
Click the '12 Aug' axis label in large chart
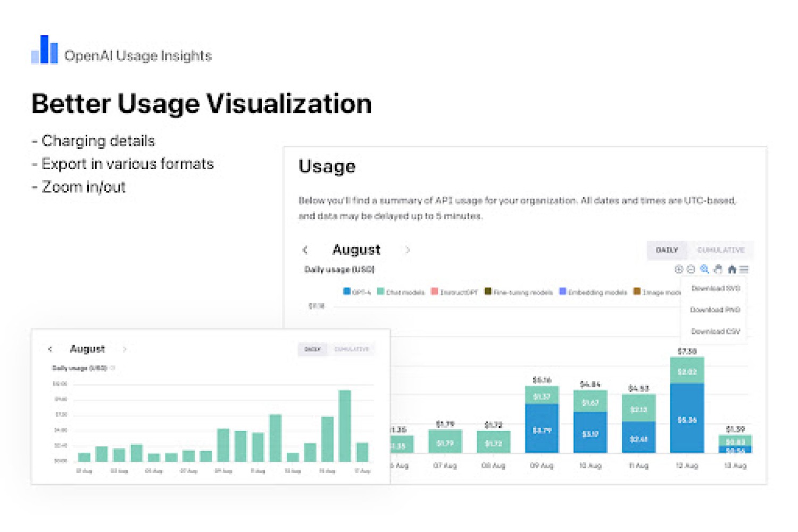point(687,465)
